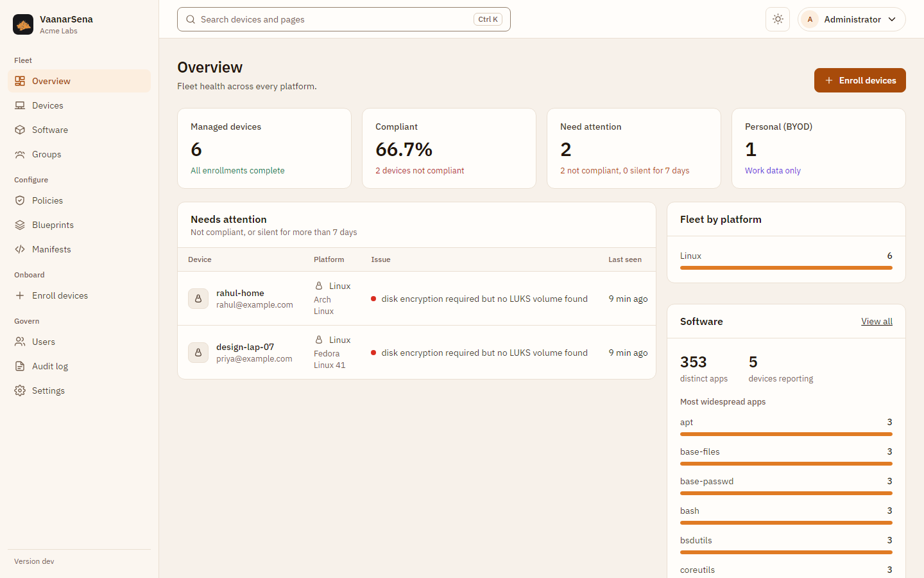Select the Need attention card
The width and height of the screenshot is (924, 578).
[634, 148]
